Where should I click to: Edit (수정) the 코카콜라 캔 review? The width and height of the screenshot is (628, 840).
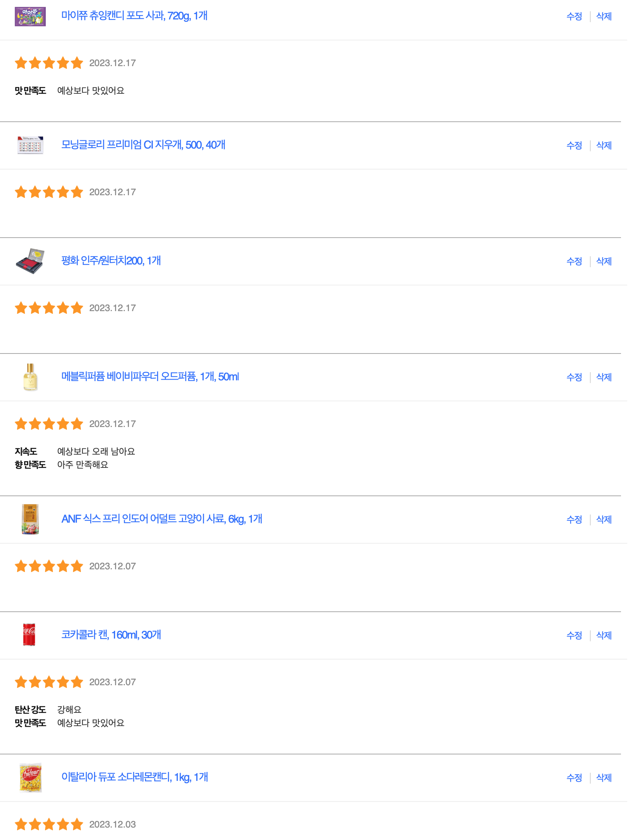574,635
